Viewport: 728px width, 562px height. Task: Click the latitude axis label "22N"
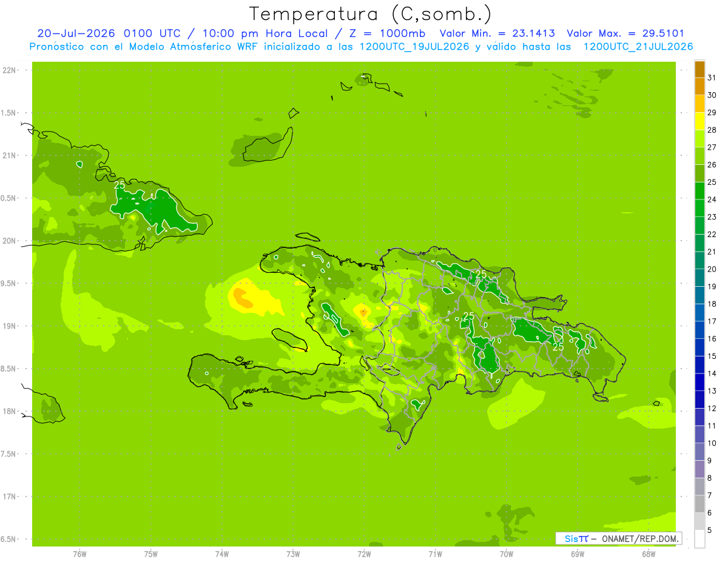click(x=9, y=70)
